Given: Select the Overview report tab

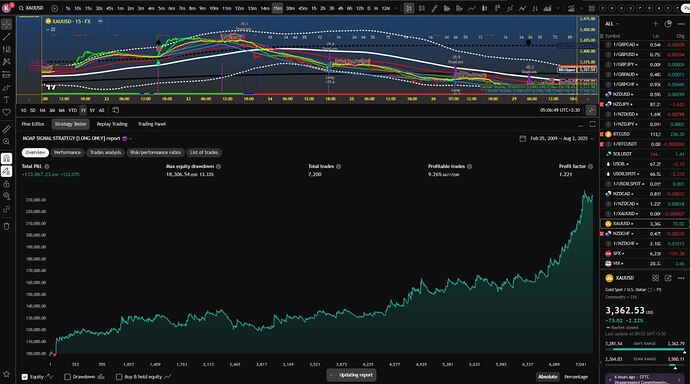Looking at the screenshot, I should point(35,153).
